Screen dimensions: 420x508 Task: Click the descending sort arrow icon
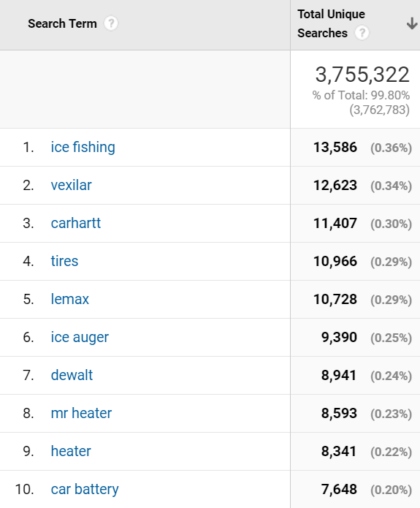click(x=411, y=23)
